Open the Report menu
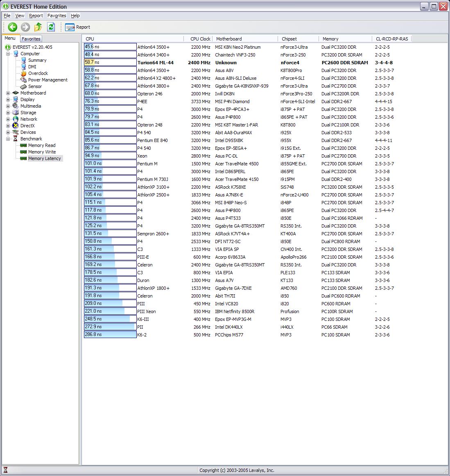The height and width of the screenshot is (476, 450). [x=36, y=16]
